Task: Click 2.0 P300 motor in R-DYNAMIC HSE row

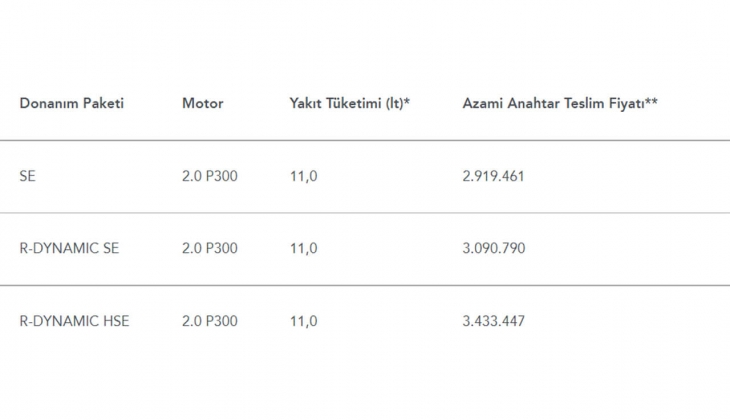Action: [210, 321]
